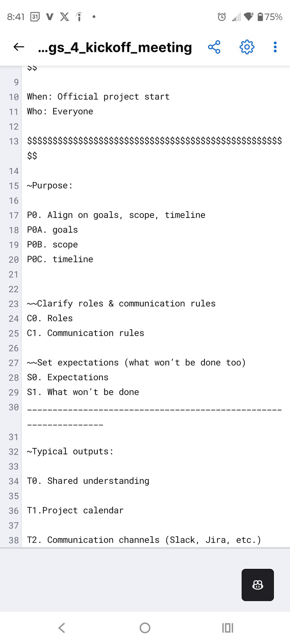Open the share icon

[214, 47]
